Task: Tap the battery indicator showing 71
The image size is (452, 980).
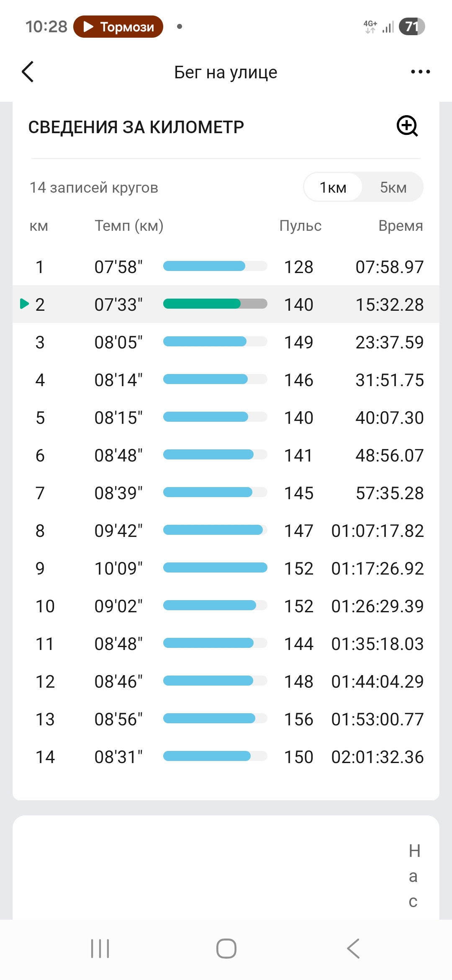Action: click(412, 26)
